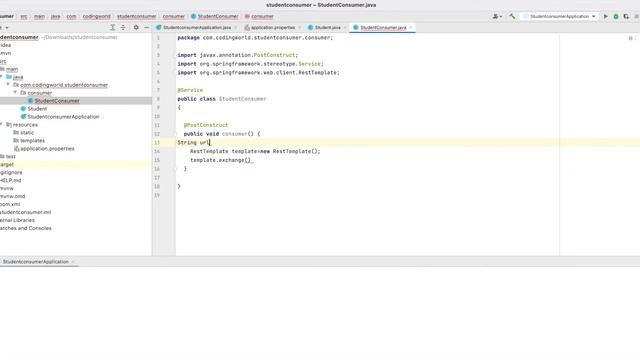Select mvnw.cmd file in tree
Screen dimensions: 640x360
pyautogui.click(x=13, y=196)
